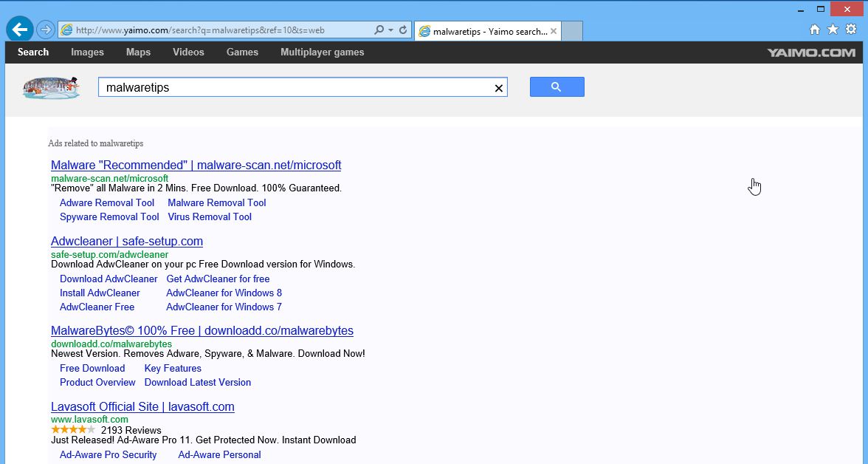868x464 pixels.
Task: Open Favorites with the star icon
Action: click(x=833, y=30)
